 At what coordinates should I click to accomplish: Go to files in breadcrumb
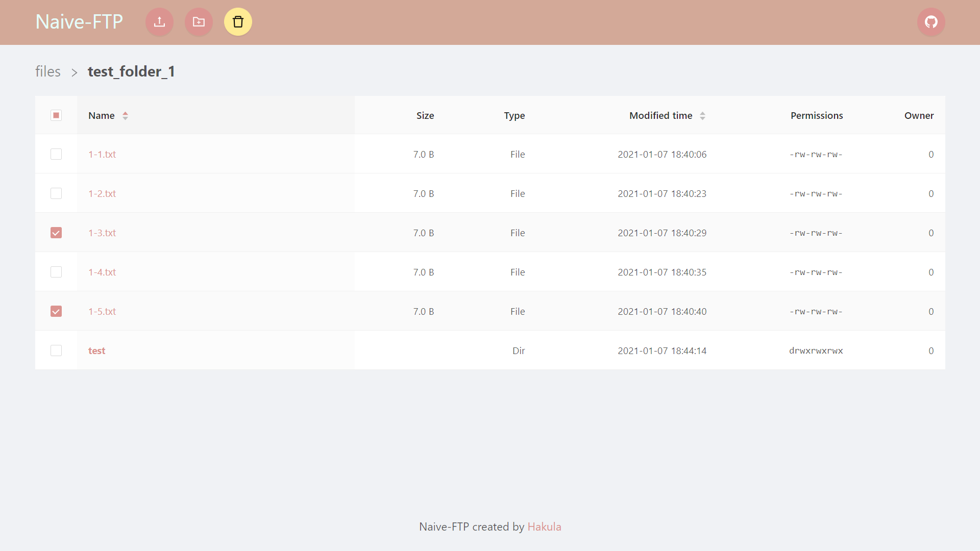48,71
